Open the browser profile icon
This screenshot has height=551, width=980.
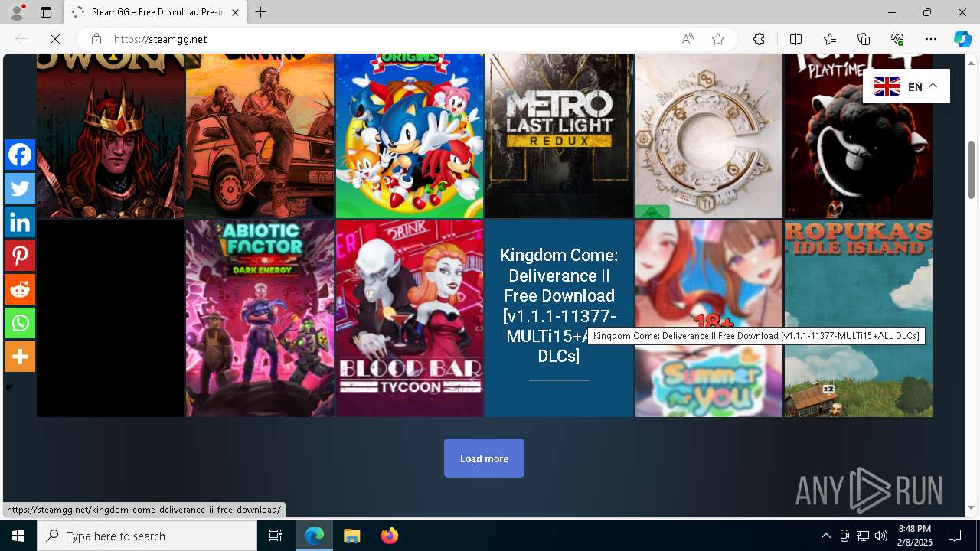pyautogui.click(x=16, y=12)
